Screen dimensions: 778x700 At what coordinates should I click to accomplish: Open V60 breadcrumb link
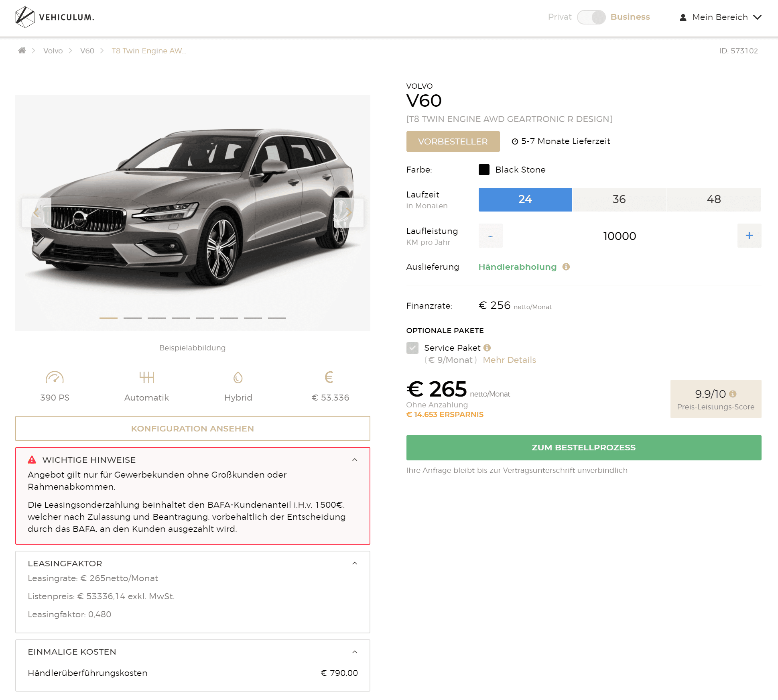[87, 51]
